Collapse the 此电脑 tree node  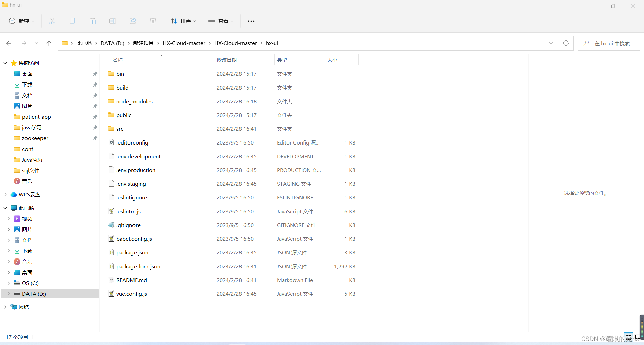(5, 208)
